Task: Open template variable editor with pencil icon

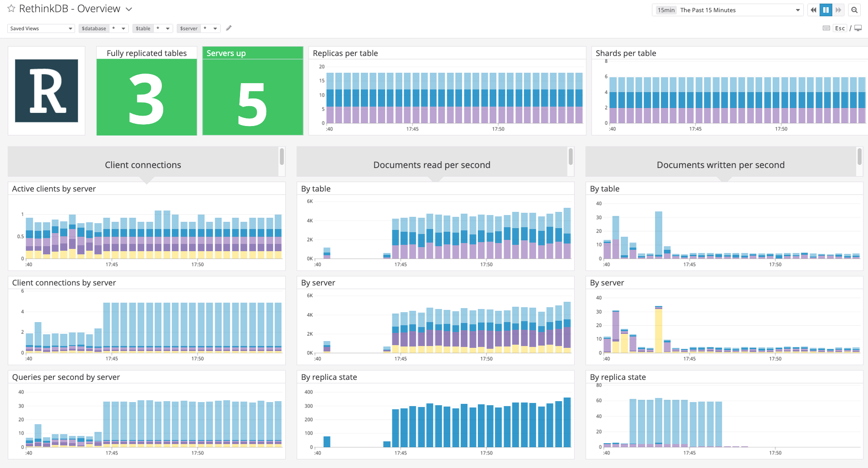Action: click(x=229, y=28)
